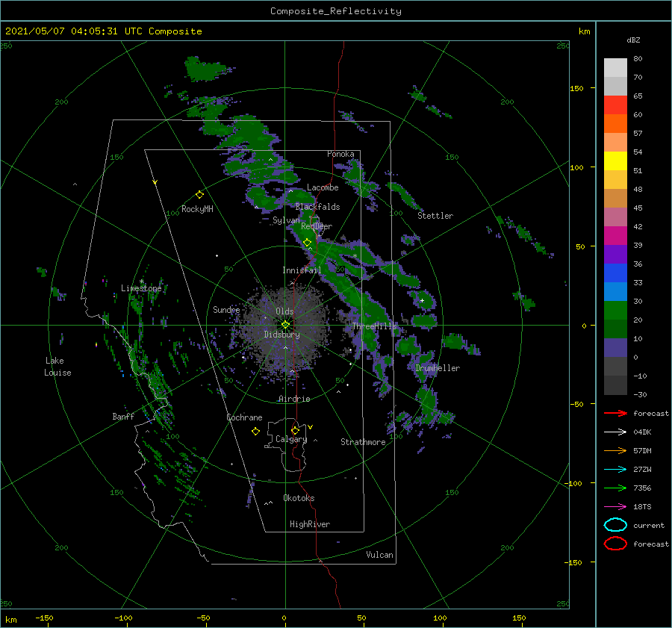
Task: Click the Composite_Reflectivity title
Action: (x=336, y=11)
